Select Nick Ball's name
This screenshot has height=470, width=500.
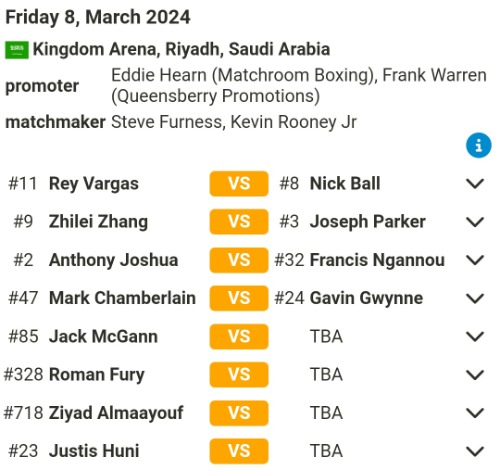point(345,184)
